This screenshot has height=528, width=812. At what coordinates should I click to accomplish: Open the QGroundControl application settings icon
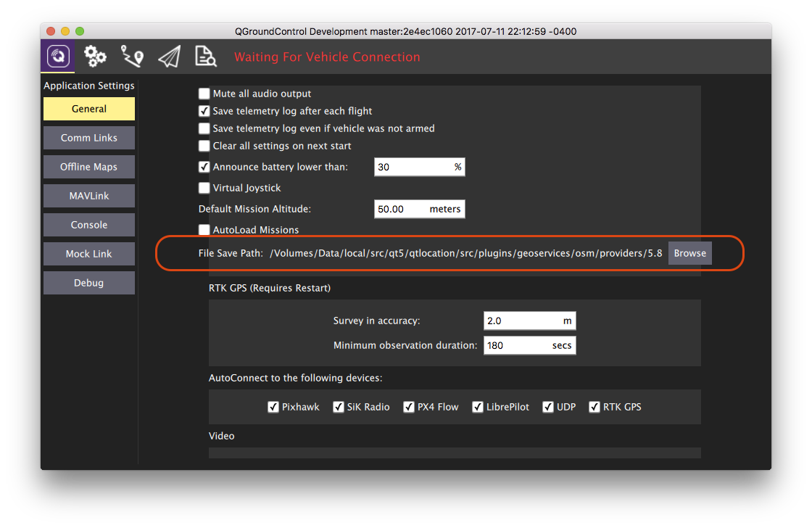(58, 56)
